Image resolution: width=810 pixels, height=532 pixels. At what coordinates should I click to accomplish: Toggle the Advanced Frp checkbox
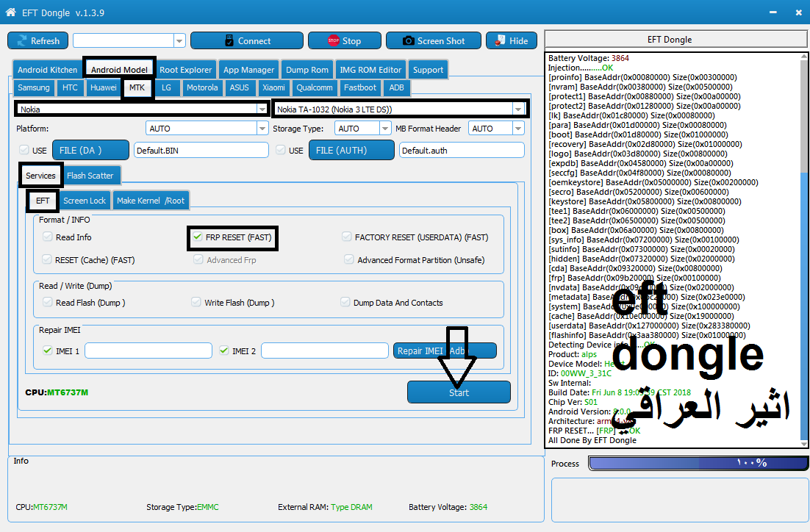coord(198,259)
